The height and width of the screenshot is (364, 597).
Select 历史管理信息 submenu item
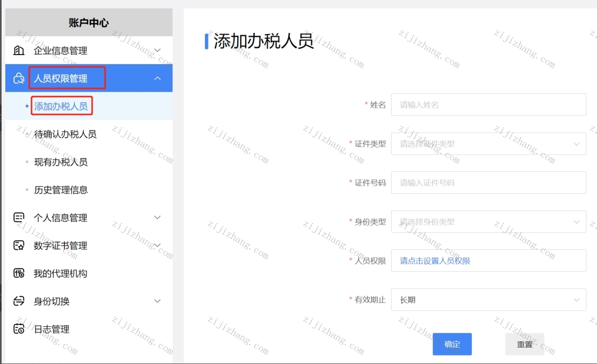point(89,189)
